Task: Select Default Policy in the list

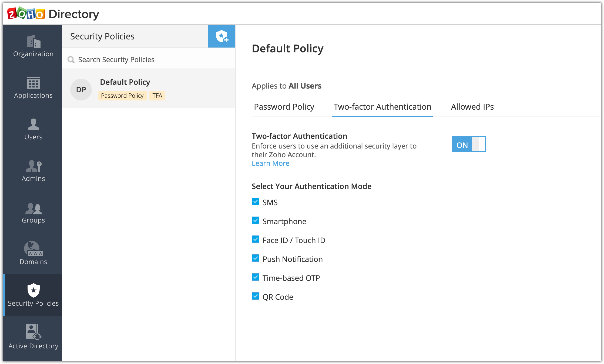Action: pyautogui.click(x=149, y=89)
